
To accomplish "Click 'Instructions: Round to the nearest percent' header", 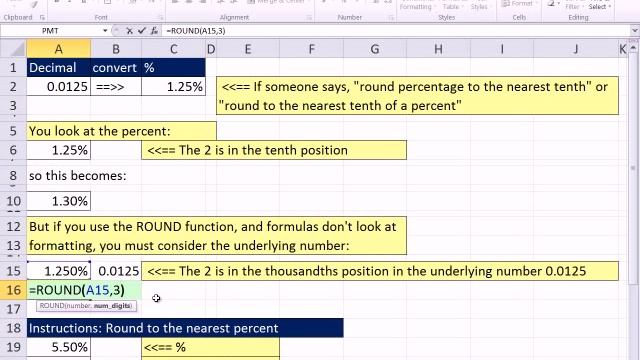I will click(185, 329).
